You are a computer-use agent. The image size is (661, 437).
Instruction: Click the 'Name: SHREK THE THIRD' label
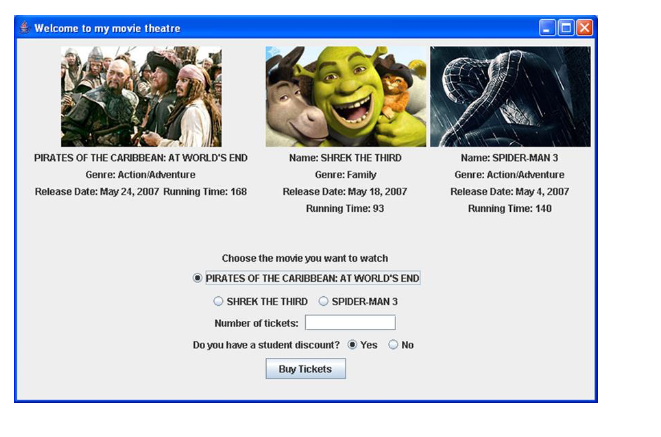(345, 158)
